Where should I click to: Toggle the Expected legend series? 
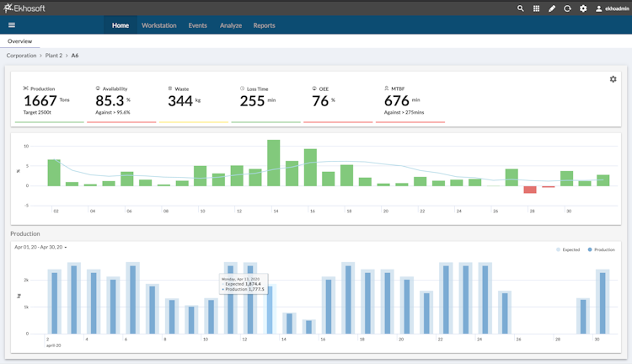coord(568,249)
